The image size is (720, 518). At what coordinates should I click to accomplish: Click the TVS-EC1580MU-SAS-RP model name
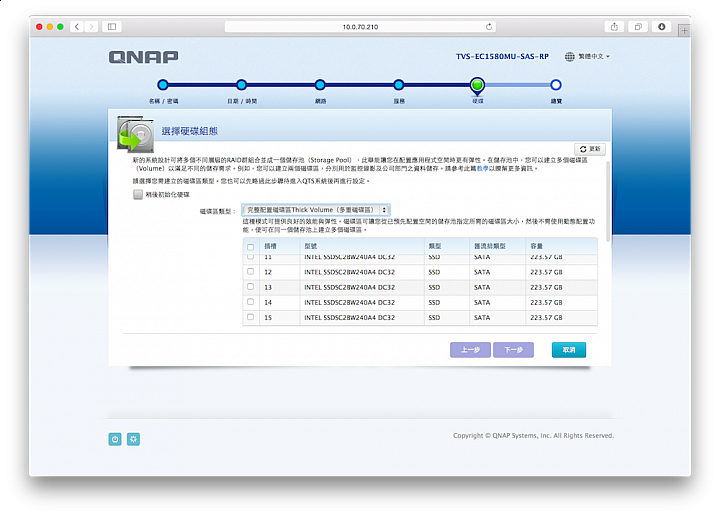click(x=502, y=56)
